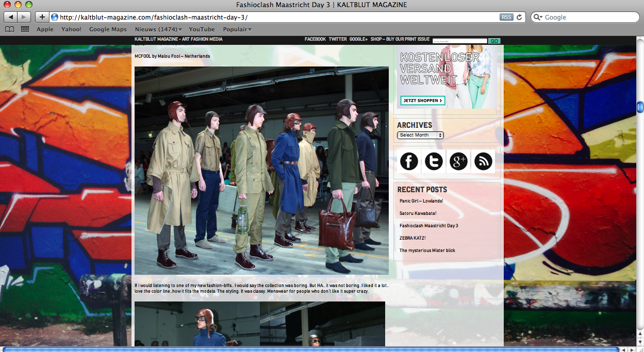Open the YouTube bookmark

point(202,29)
